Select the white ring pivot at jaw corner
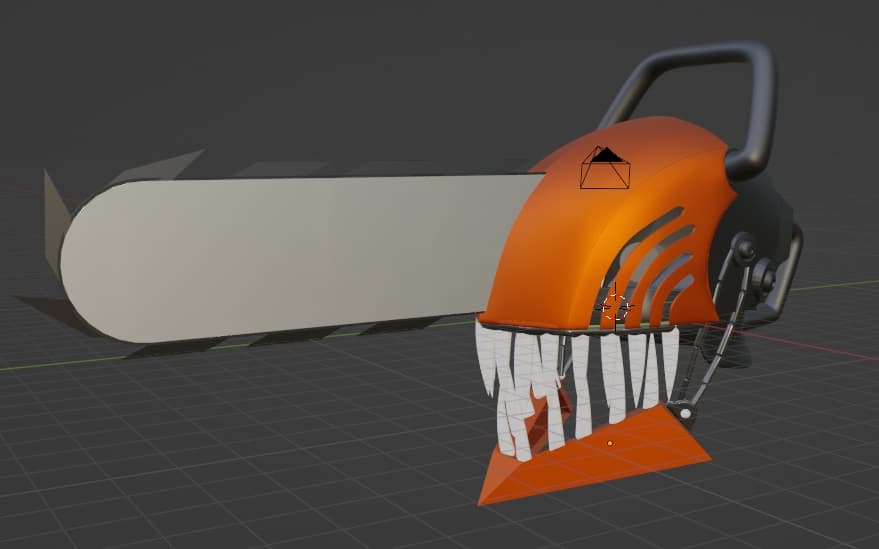Screen dimensions: 879x549 point(684,414)
